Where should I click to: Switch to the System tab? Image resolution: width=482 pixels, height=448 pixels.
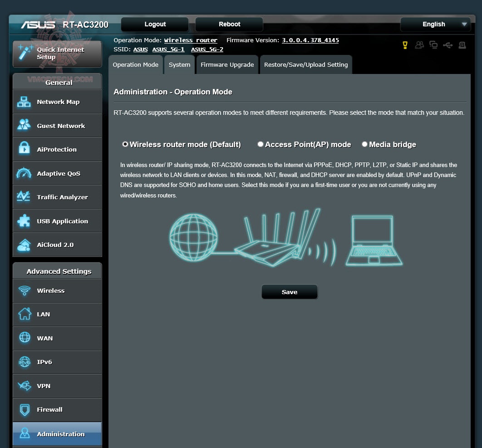[x=179, y=64]
